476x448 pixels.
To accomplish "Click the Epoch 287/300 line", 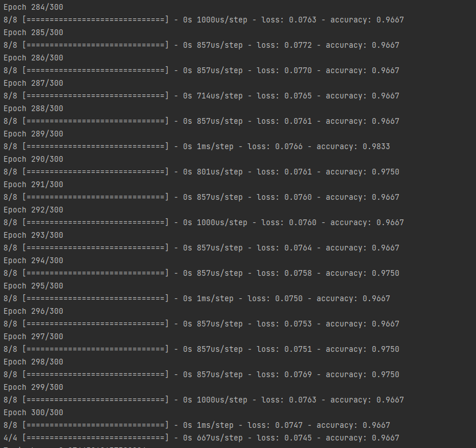I will tap(33, 83).
